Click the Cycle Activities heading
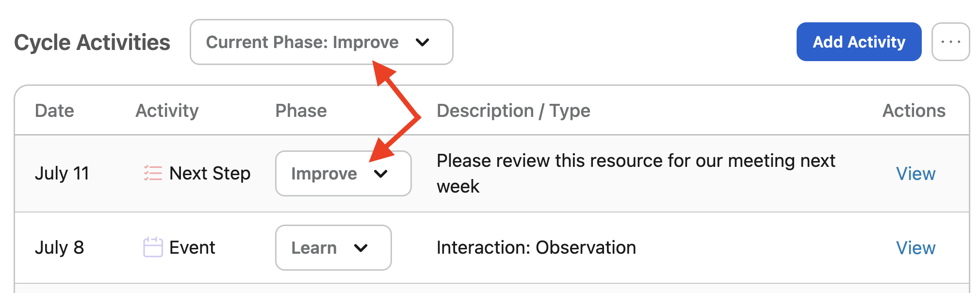980x293 pixels. coord(92,42)
